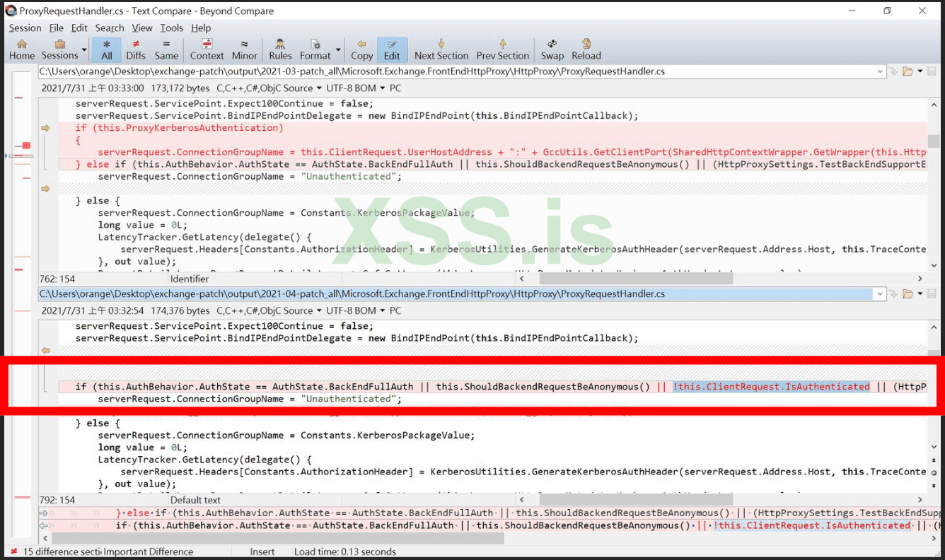Browse for file in top pane

click(908, 71)
